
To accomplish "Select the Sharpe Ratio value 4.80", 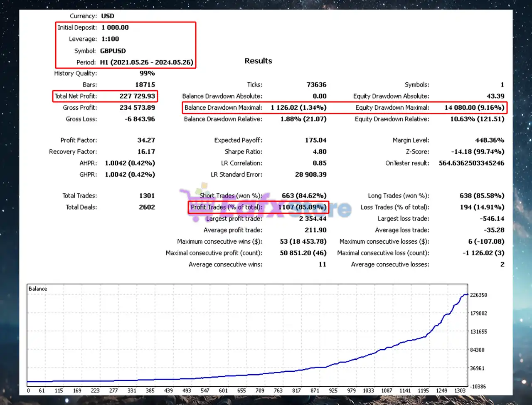I will pos(319,152).
